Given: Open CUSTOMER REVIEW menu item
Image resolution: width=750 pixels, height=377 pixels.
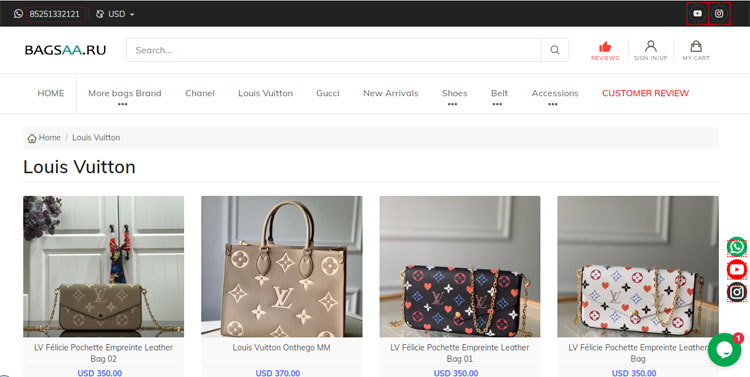Looking at the screenshot, I should click(x=645, y=93).
